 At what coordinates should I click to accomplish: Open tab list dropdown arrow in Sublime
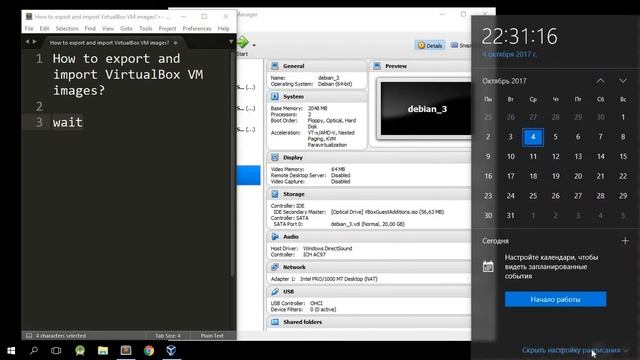pyautogui.click(x=231, y=42)
